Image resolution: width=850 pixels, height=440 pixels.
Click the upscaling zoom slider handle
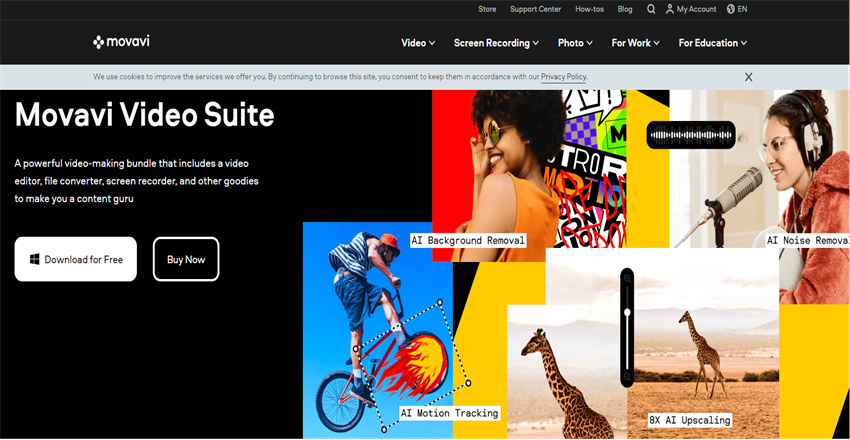(627, 313)
